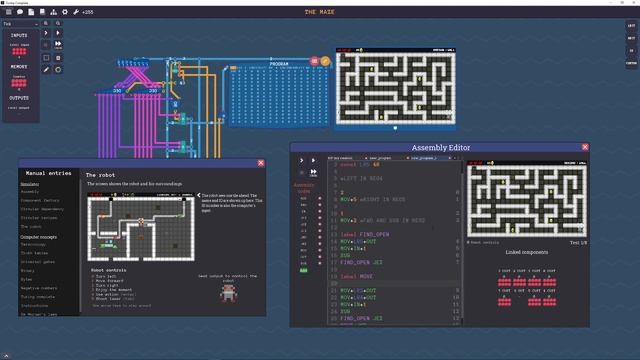Open the settings gear icon
This screenshot has height=360, width=640.
click(x=64, y=12)
